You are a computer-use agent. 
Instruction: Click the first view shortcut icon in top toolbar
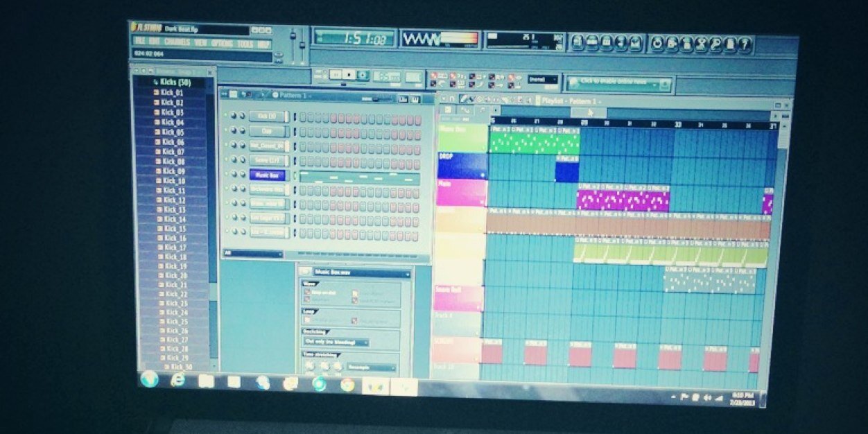coord(577,42)
